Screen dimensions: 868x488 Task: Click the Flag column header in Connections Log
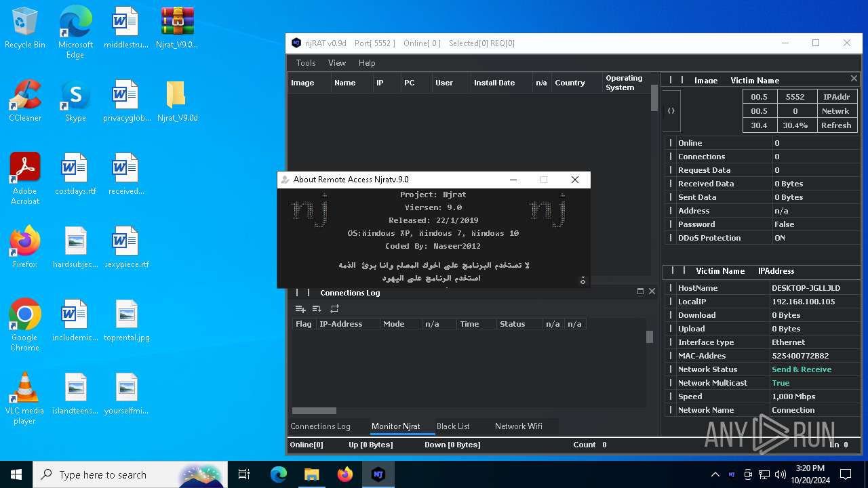tap(304, 324)
